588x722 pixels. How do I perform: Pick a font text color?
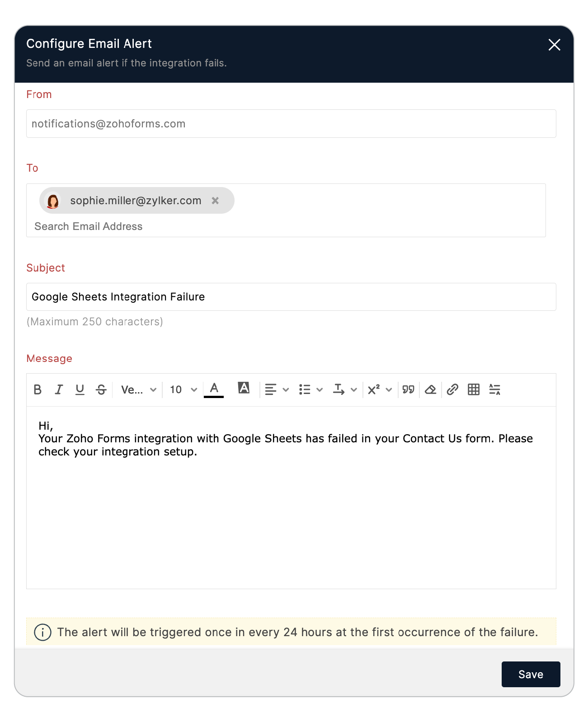point(214,389)
